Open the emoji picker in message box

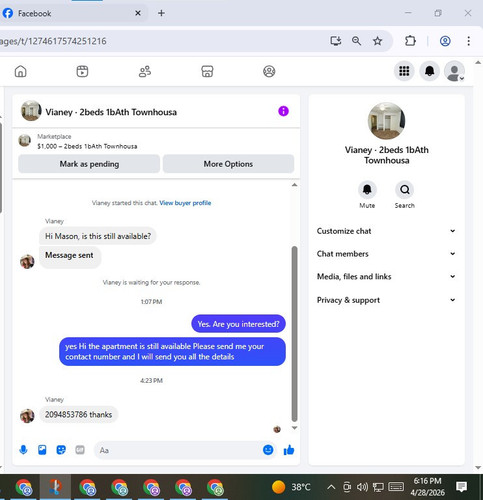click(268, 450)
